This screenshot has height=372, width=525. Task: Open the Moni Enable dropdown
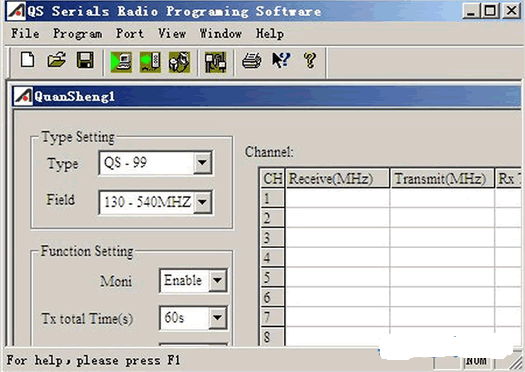218,280
